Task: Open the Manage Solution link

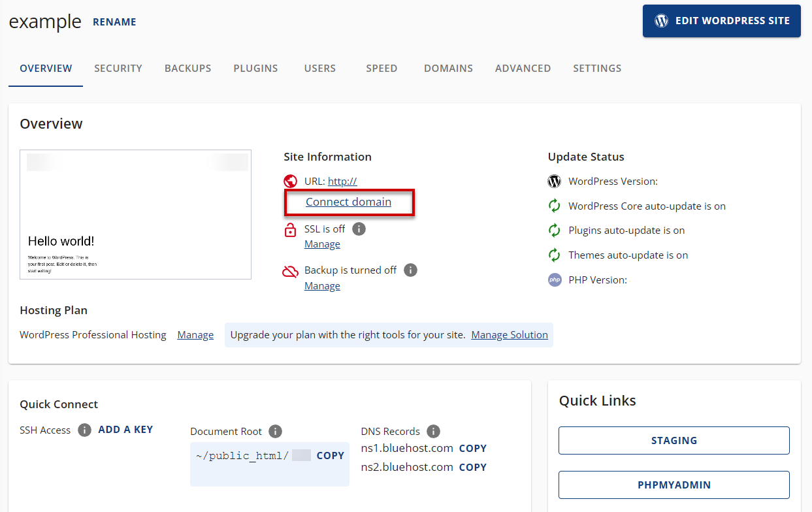Action: pyautogui.click(x=510, y=335)
